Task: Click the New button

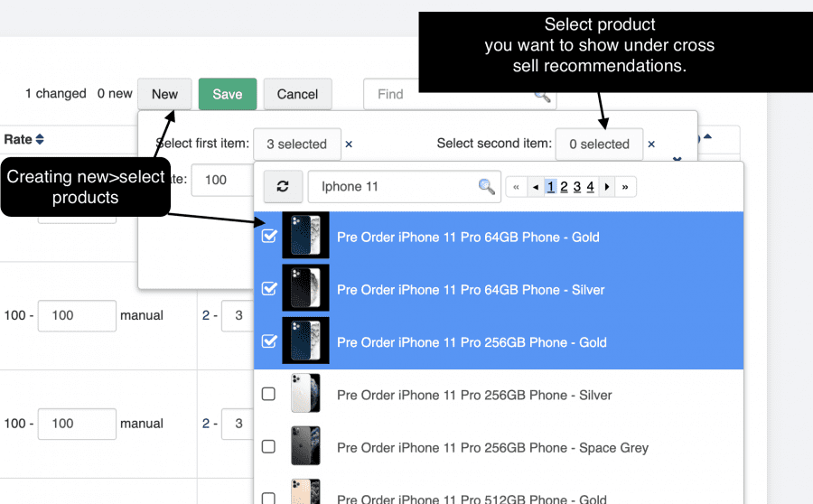Action: tap(164, 94)
